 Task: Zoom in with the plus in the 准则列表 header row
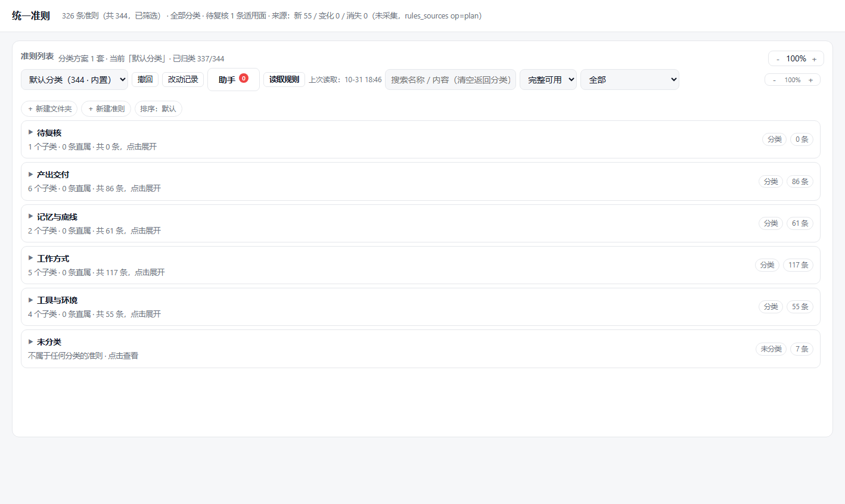(815, 59)
